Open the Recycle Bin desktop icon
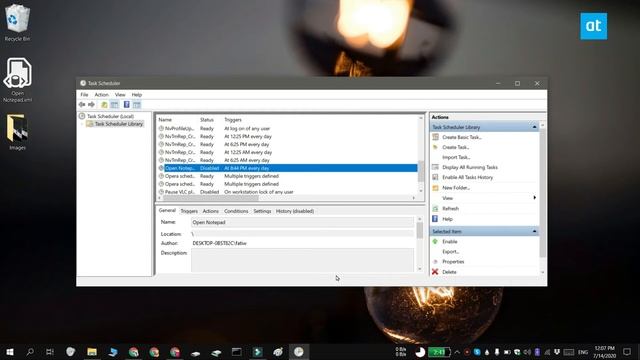The height and width of the screenshot is (360, 640). click(x=17, y=22)
